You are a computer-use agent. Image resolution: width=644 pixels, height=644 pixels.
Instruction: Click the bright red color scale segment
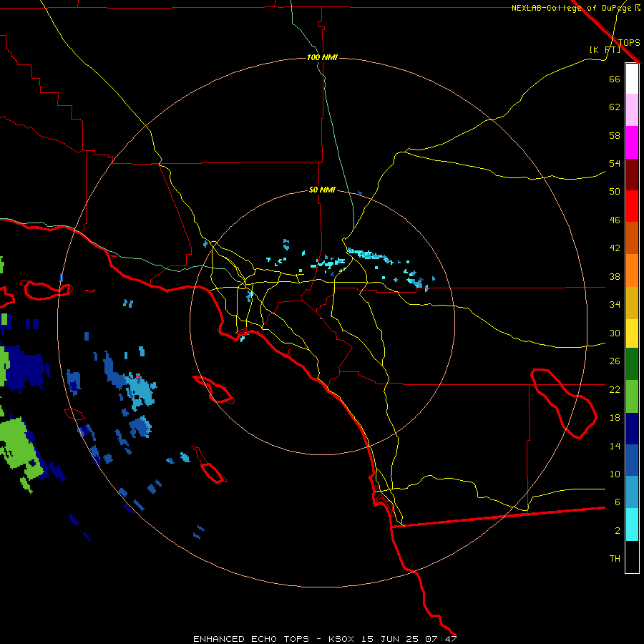[632, 206]
